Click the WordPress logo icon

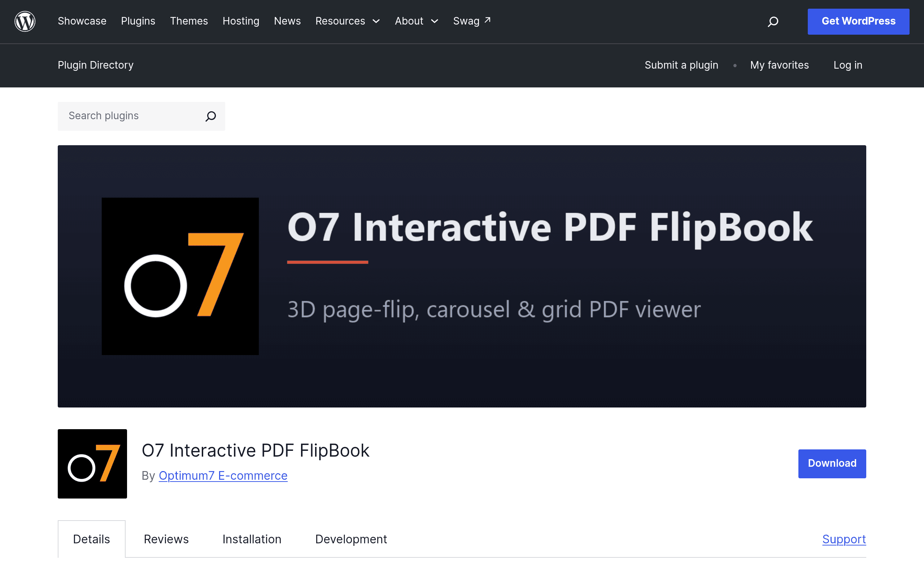[25, 21]
